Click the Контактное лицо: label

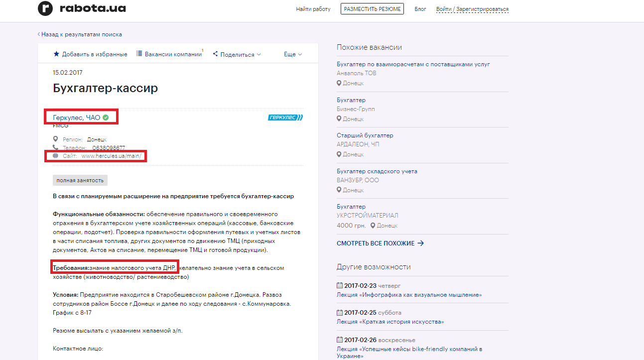tap(78, 349)
